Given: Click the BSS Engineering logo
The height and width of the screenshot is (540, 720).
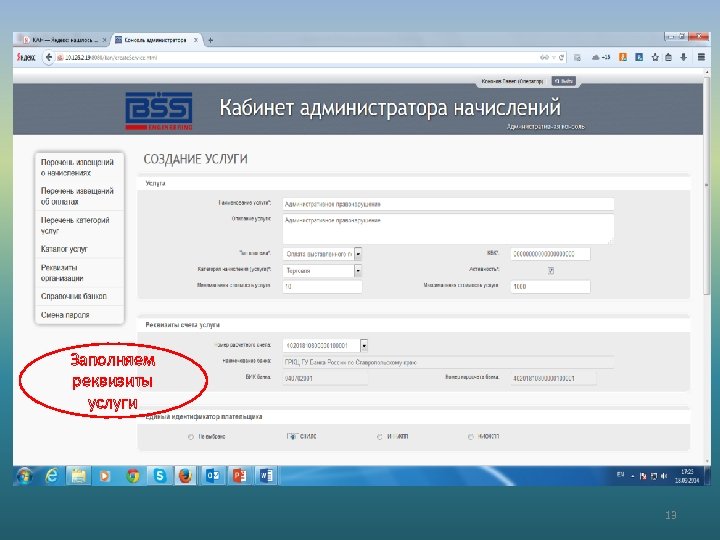Looking at the screenshot, I should (x=159, y=111).
